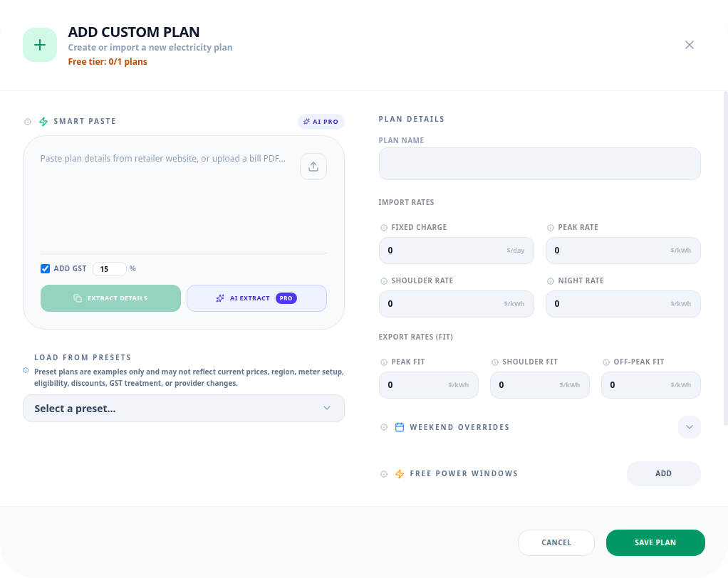
Task: Upload a bill PDF via upload icon
Action: click(313, 167)
